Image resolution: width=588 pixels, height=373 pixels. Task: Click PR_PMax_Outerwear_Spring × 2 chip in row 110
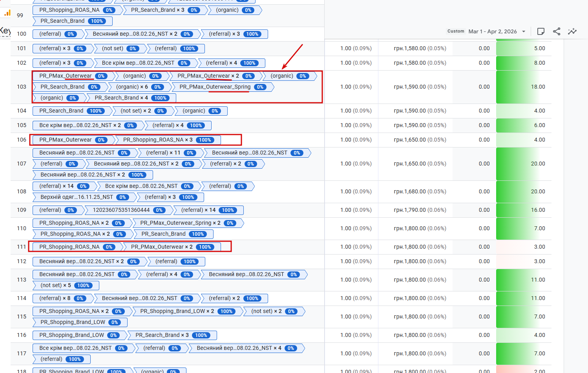point(188,223)
